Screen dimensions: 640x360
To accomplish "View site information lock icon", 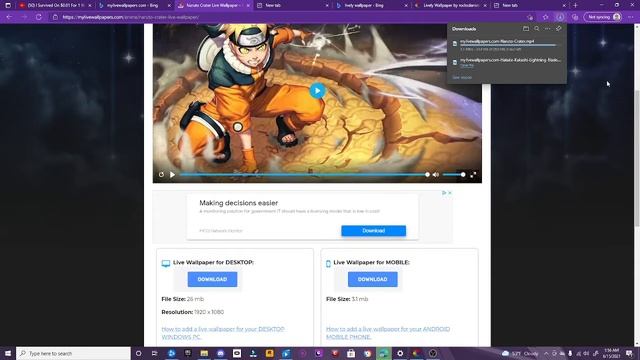I will point(56,17).
